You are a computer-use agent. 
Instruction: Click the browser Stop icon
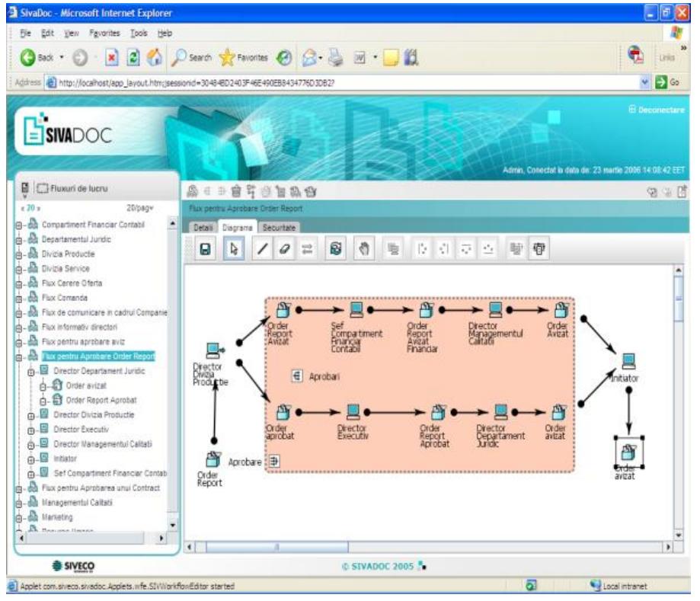(x=112, y=58)
